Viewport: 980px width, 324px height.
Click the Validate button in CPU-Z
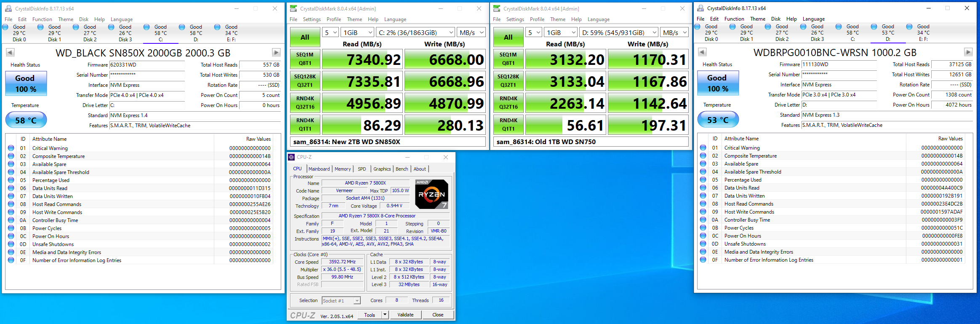(405, 315)
